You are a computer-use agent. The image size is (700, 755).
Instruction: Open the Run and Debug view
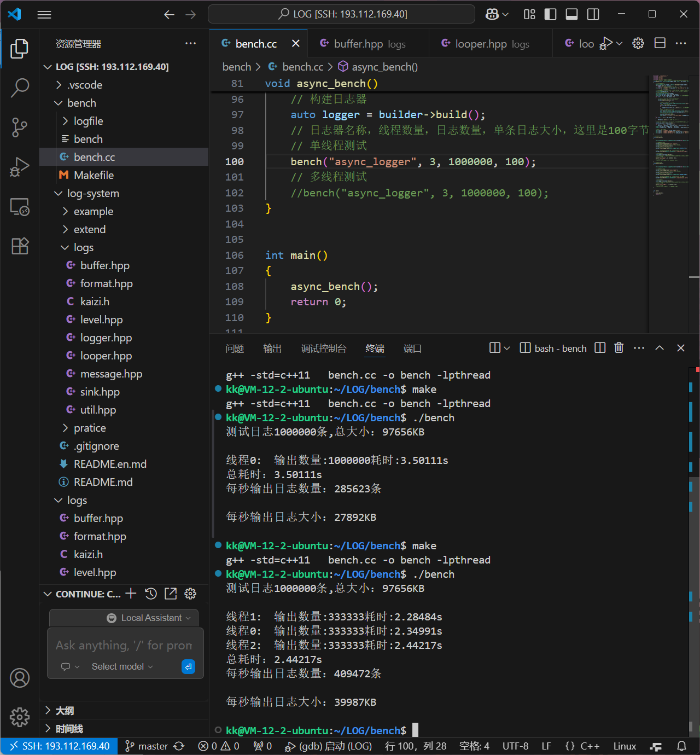coord(20,167)
